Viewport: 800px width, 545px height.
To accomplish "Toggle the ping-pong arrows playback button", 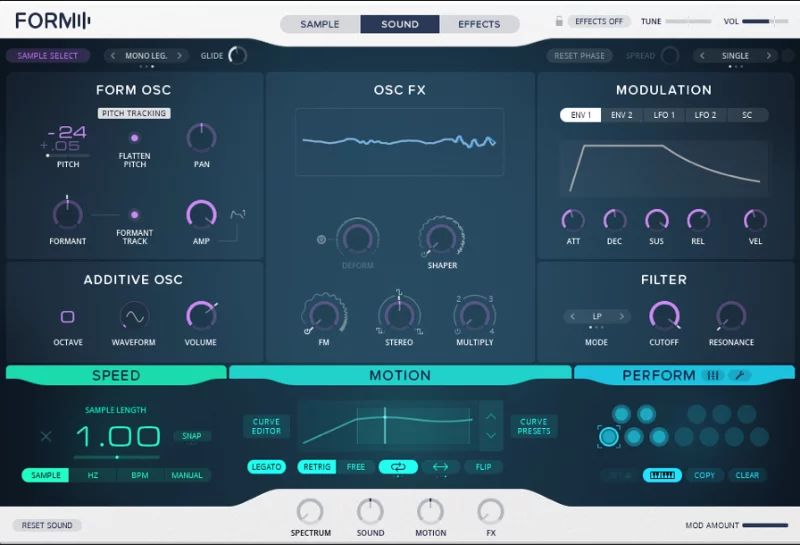I will click(440, 467).
